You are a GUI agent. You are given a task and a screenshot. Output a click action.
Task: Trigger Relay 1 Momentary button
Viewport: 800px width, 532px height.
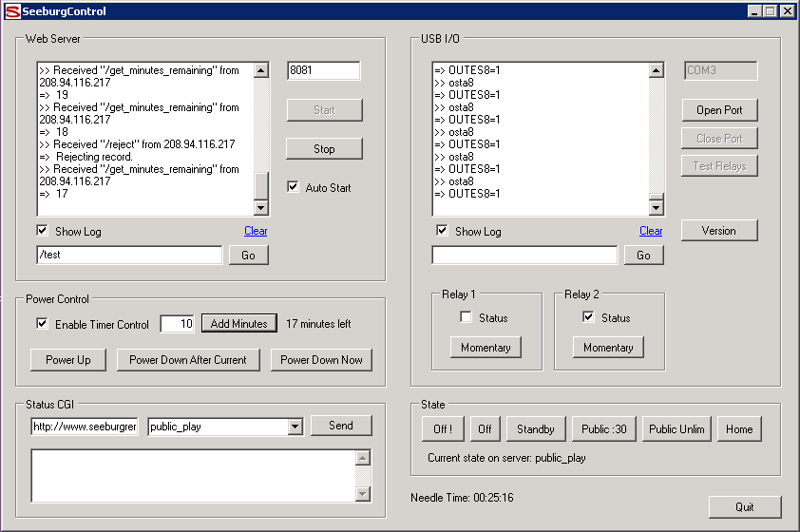tap(486, 348)
